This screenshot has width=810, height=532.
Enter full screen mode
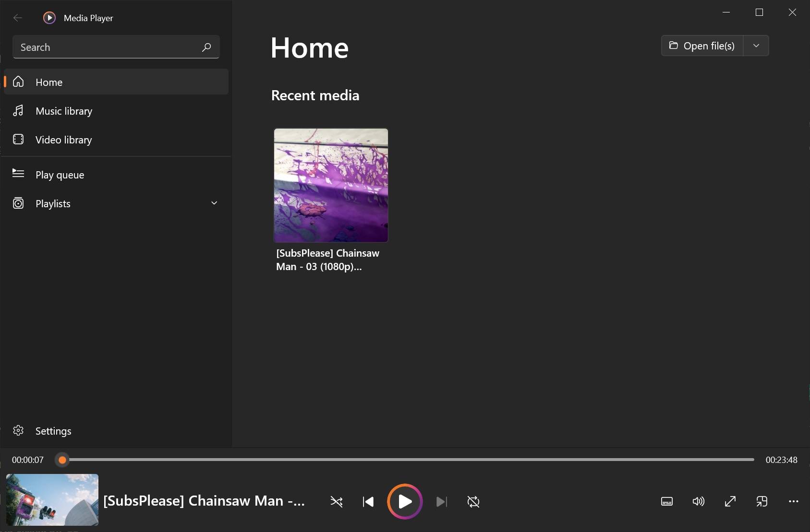(730, 501)
